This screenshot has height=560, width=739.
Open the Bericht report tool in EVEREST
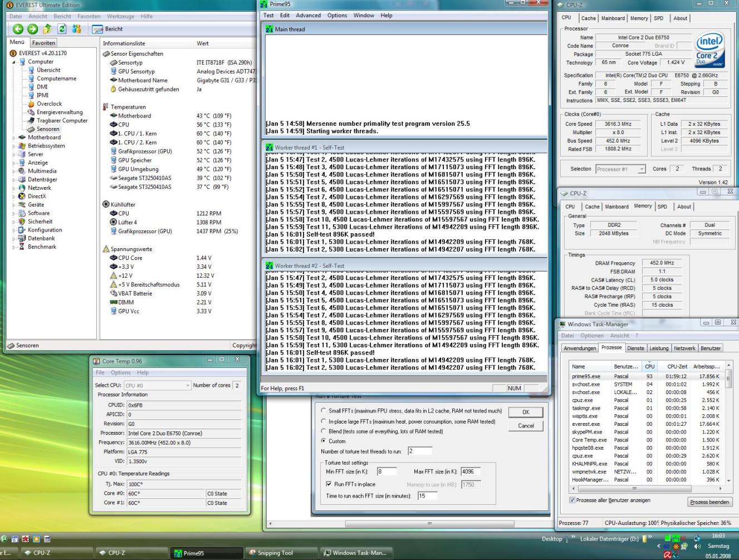[x=107, y=29]
